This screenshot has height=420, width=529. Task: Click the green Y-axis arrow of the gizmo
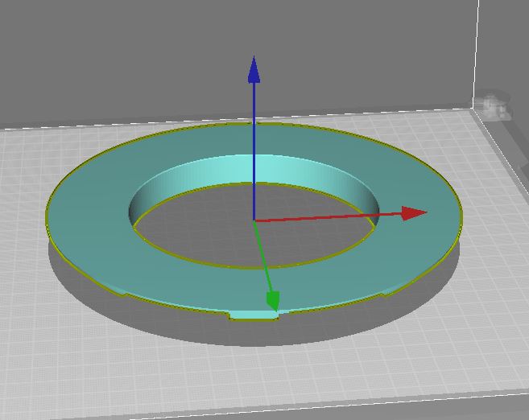click(x=267, y=266)
